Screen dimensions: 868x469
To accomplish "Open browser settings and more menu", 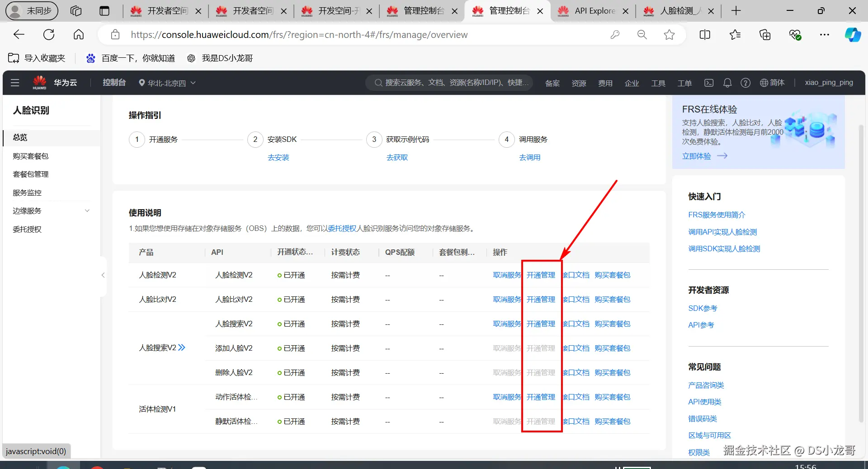I will coord(825,35).
